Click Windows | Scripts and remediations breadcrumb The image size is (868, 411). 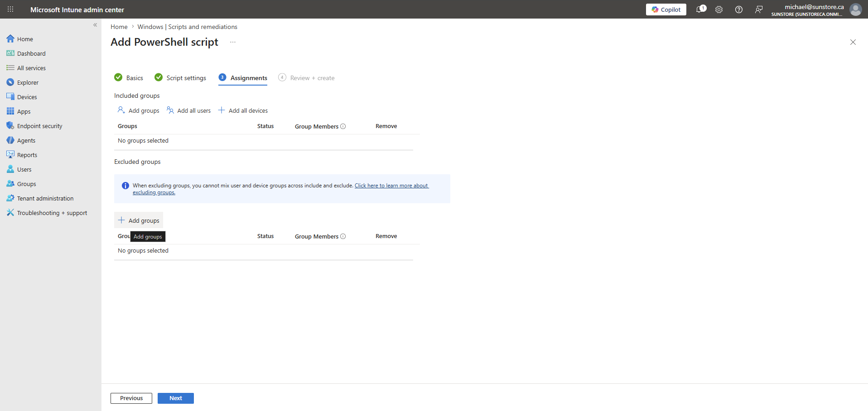[x=187, y=27]
